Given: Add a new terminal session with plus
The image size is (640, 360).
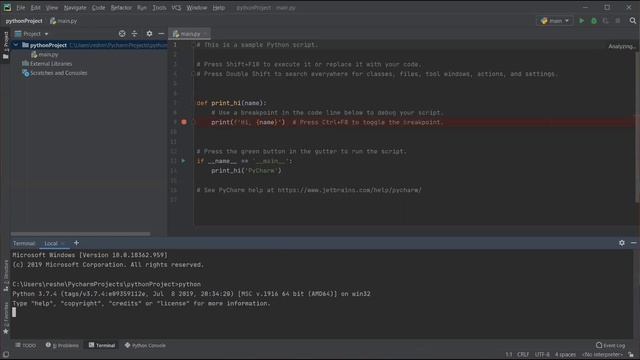Looking at the screenshot, I should click(x=76, y=243).
